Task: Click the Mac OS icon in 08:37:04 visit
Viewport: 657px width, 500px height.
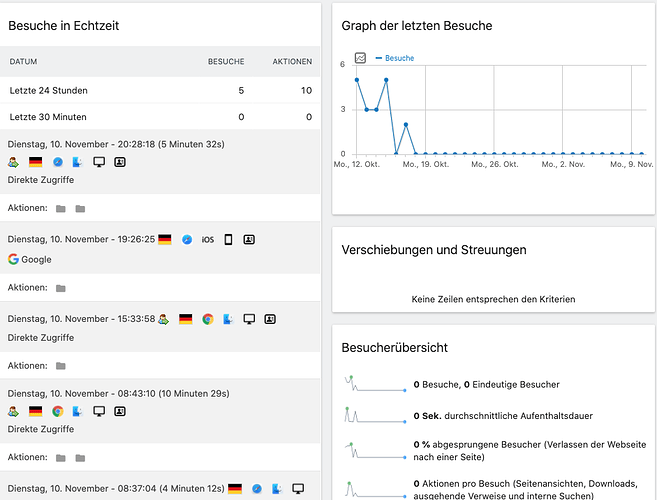Action: 277,489
